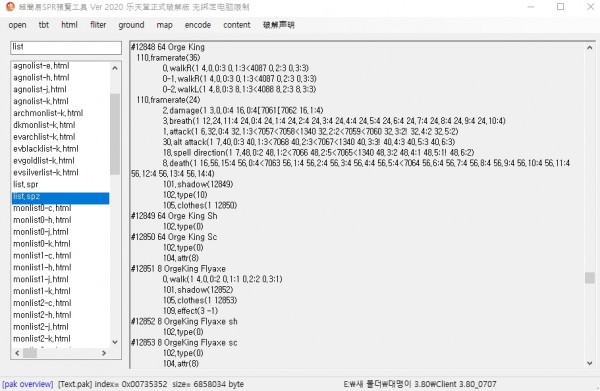Image resolution: width=600 pixels, height=391 pixels.
Task: Click file list scroll up arrow
Action: coord(115,68)
